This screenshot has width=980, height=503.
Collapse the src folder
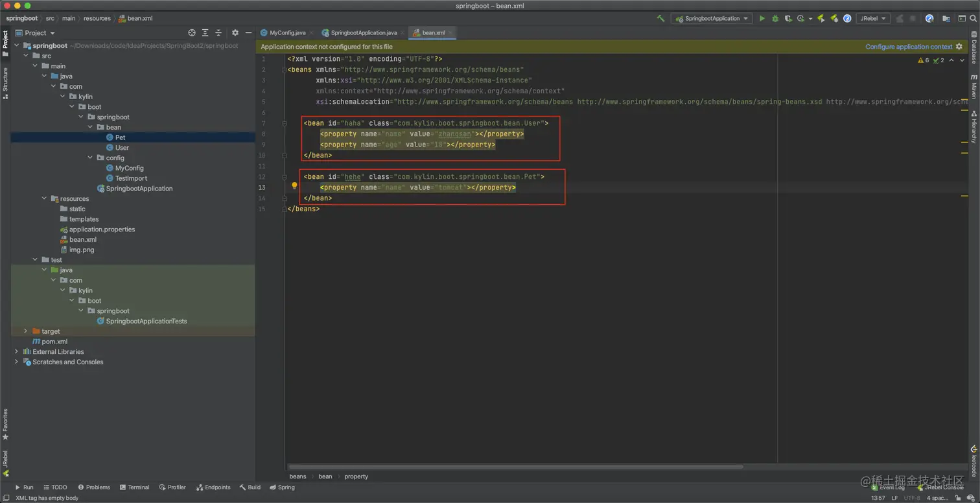(26, 56)
